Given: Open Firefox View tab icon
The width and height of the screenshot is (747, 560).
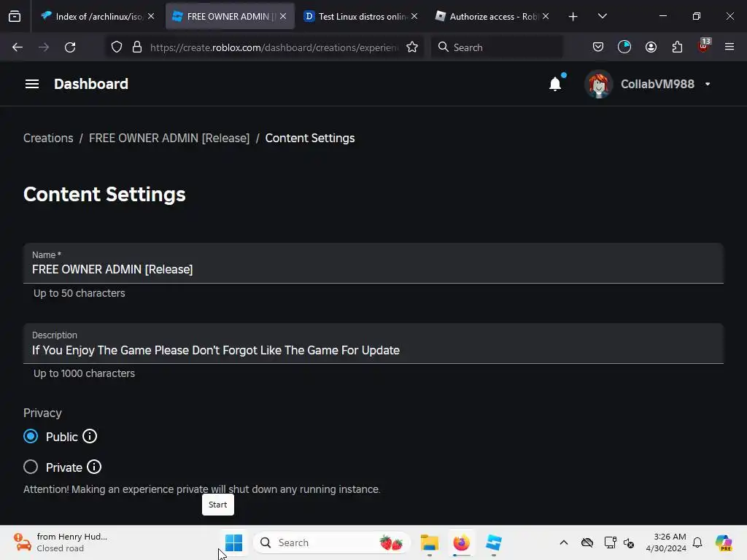Looking at the screenshot, I should (15, 16).
